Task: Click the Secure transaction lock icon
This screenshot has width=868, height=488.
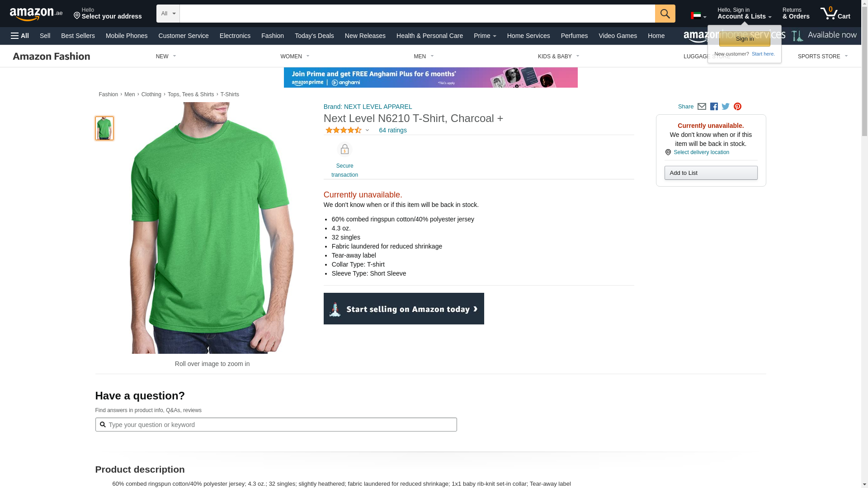Action: pyautogui.click(x=344, y=150)
